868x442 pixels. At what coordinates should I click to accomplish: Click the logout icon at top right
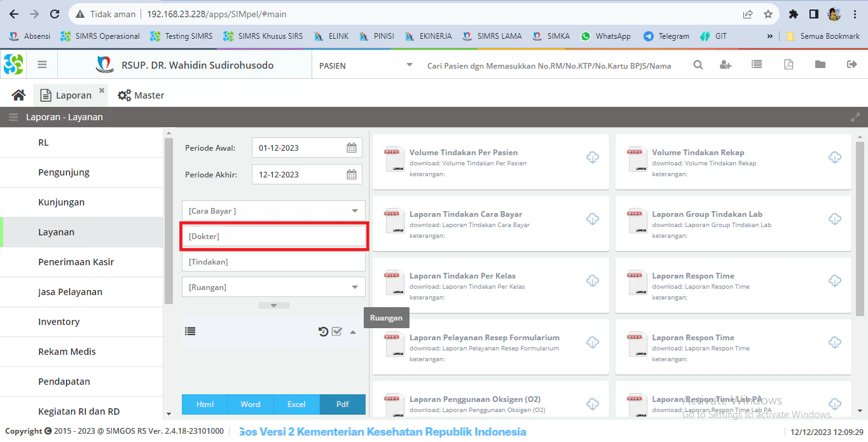point(852,65)
